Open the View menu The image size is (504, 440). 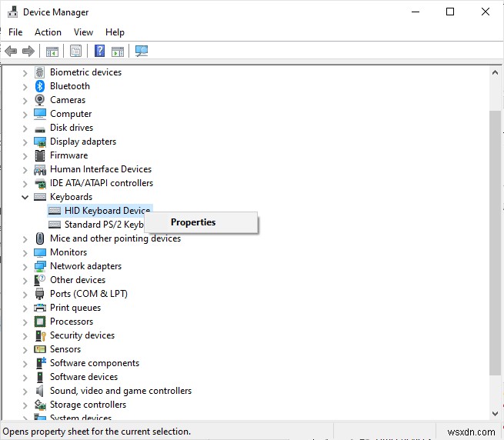point(83,32)
